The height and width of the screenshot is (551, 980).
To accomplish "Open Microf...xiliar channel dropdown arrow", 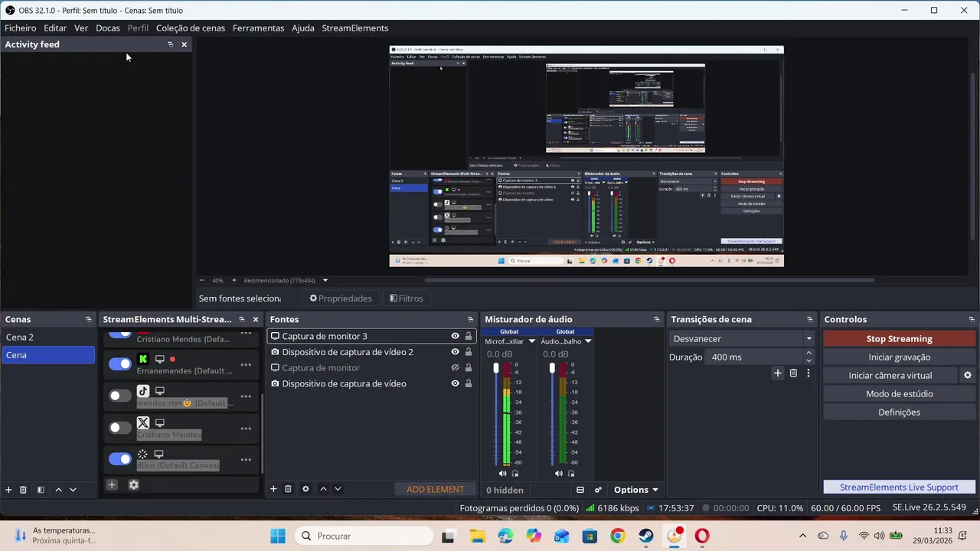I will coord(532,341).
